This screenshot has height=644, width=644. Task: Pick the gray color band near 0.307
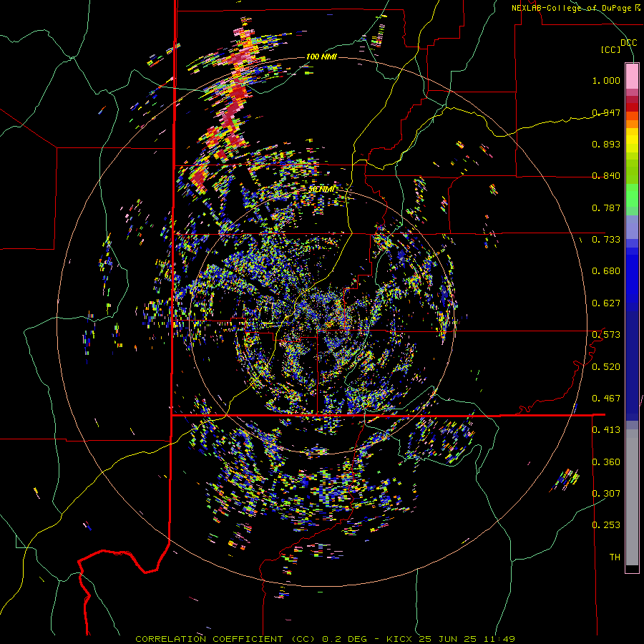(x=632, y=497)
